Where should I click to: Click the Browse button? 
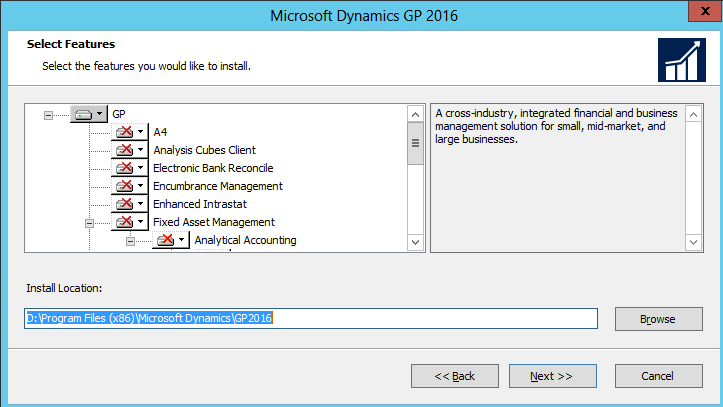pos(658,319)
